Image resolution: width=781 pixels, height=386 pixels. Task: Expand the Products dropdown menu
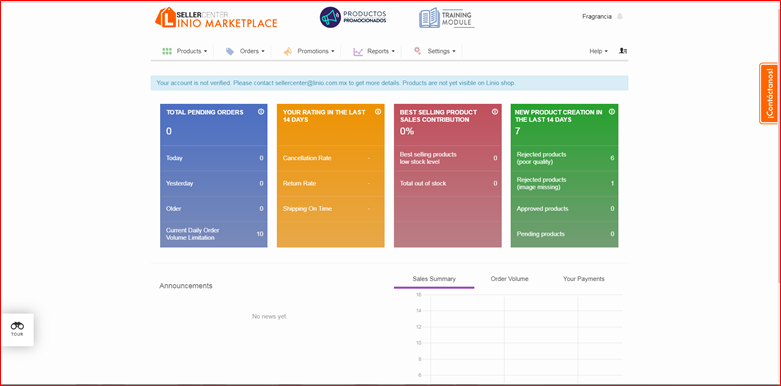pyautogui.click(x=192, y=51)
